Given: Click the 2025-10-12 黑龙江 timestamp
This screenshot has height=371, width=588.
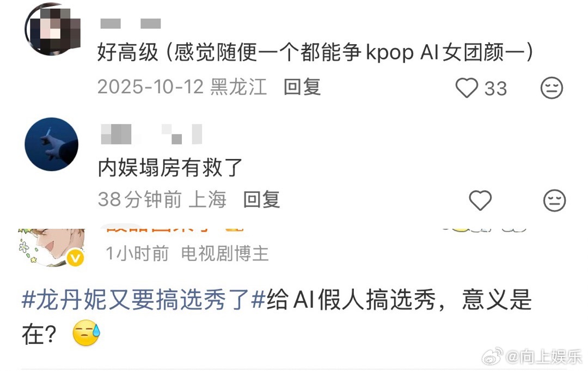Looking at the screenshot, I should (182, 87).
